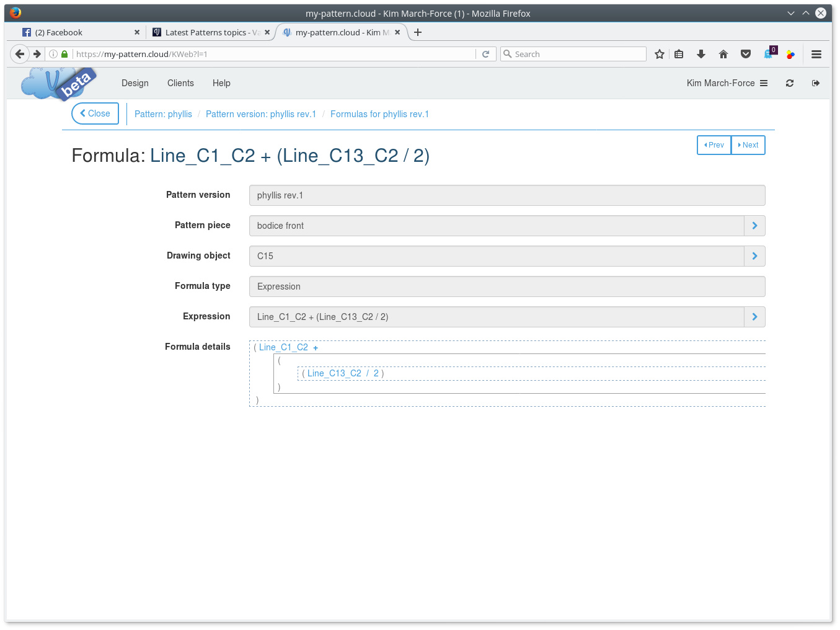Go to Firefox home page icon
Image resolution: width=840 pixels, height=630 pixels.
tap(723, 55)
